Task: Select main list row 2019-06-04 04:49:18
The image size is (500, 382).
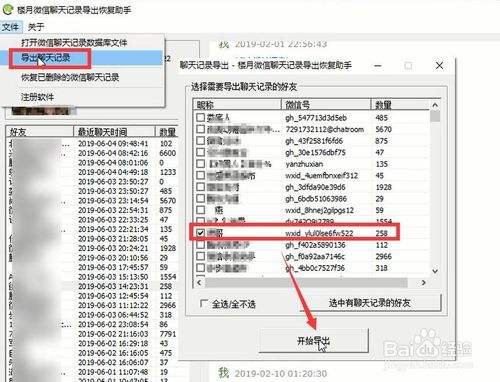Action: point(93,172)
